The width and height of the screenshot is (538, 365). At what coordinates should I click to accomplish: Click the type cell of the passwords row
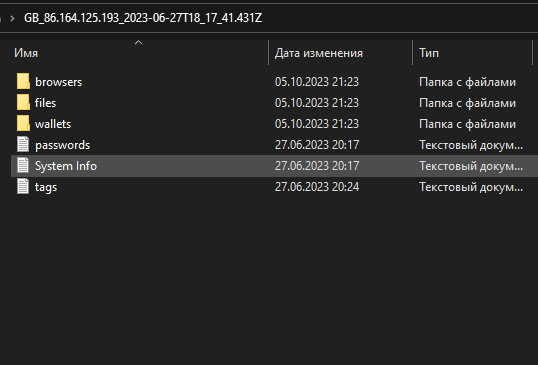(x=471, y=145)
